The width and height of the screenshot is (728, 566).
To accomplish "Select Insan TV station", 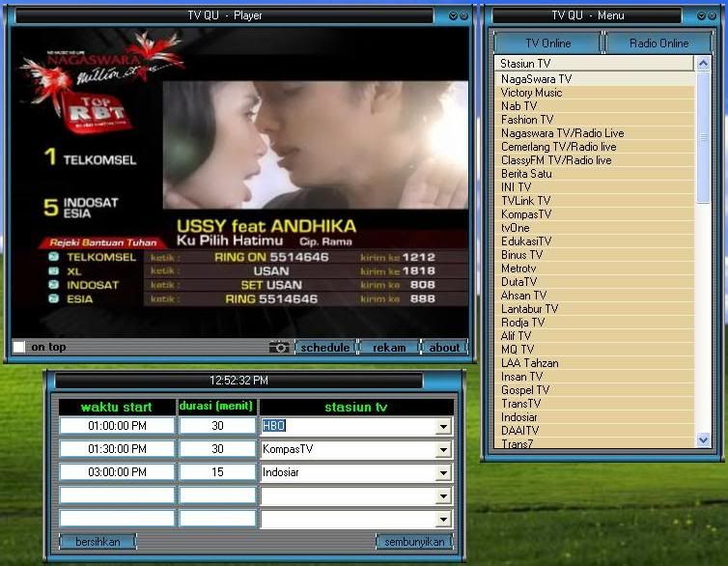I will (x=595, y=376).
